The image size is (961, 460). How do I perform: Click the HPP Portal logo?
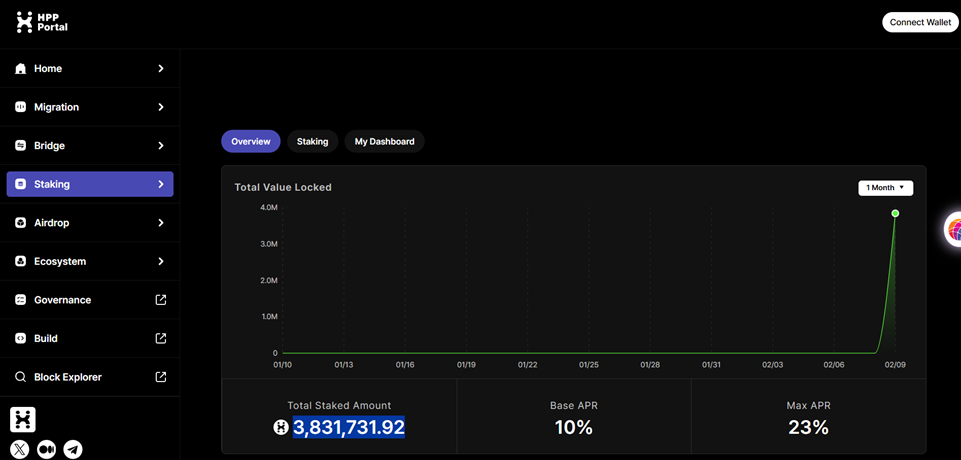42,22
